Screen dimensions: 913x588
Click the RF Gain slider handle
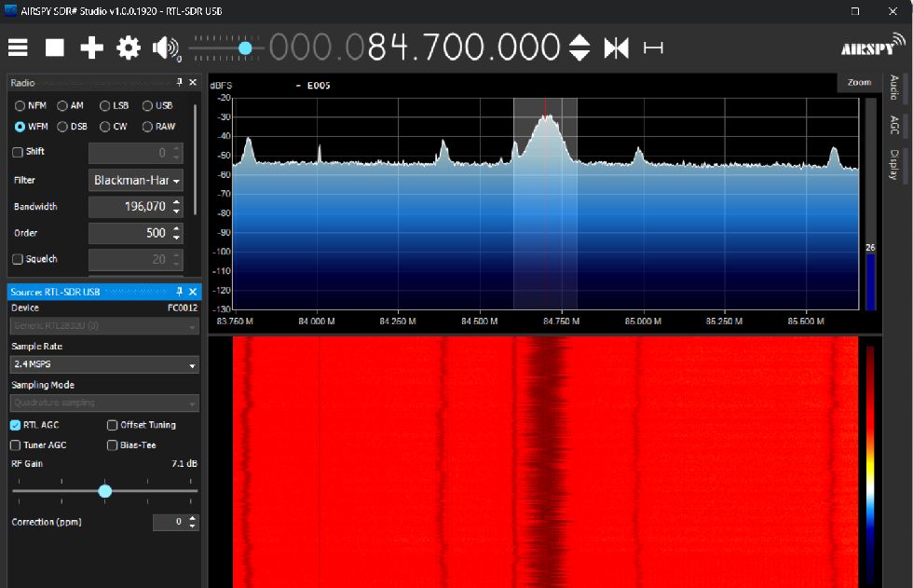pyautogui.click(x=105, y=491)
